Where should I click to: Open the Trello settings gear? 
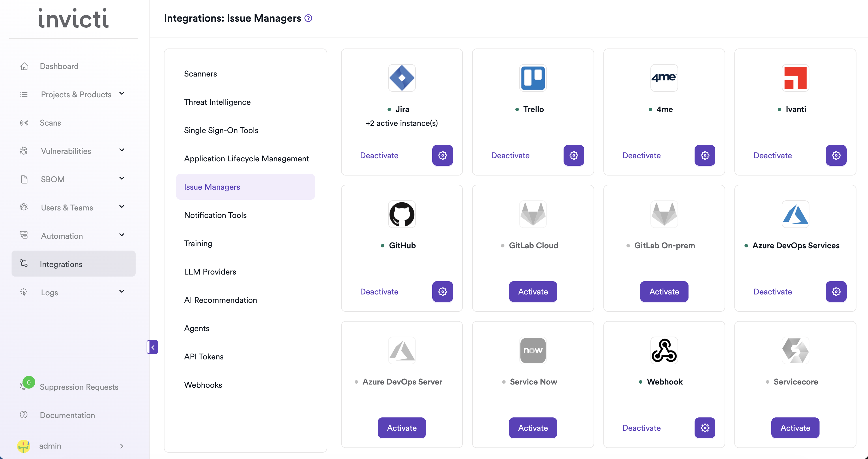coord(573,155)
